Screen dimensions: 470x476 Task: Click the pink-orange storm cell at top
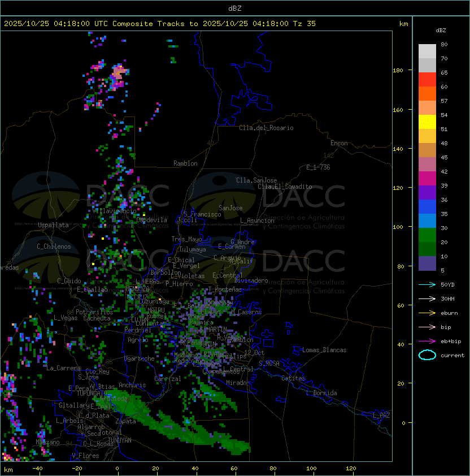(118, 73)
